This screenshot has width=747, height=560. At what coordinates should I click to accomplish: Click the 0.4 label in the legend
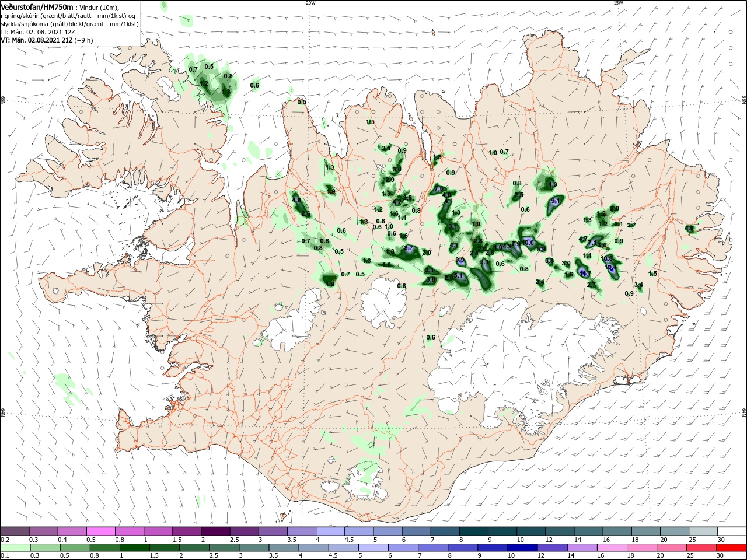pos(63,540)
